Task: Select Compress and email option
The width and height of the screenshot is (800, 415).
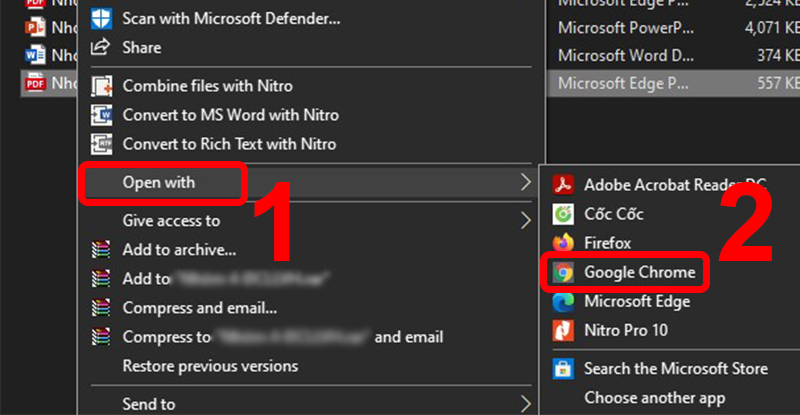Action: [200, 308]
